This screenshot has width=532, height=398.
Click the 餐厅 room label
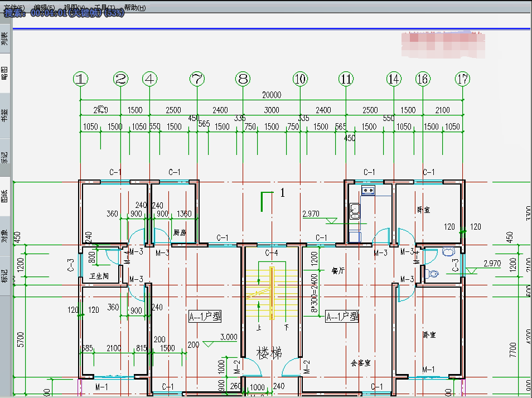(x=338, y=270)
